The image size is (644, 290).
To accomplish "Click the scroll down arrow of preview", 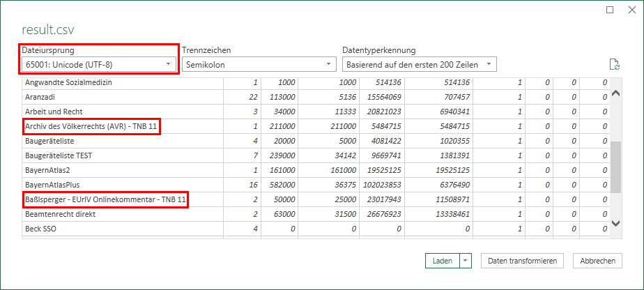I will (615, 223).
